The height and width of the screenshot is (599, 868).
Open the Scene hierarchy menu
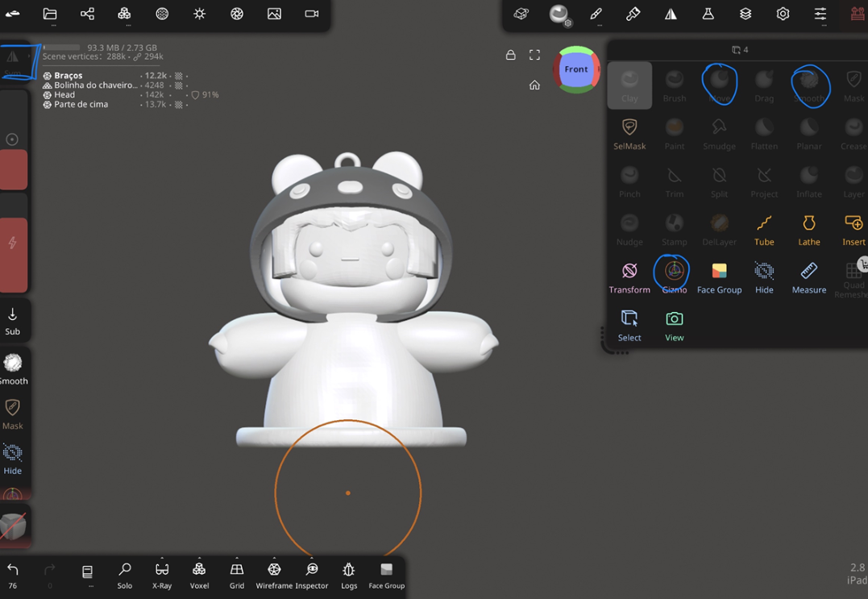coord(87,14)
